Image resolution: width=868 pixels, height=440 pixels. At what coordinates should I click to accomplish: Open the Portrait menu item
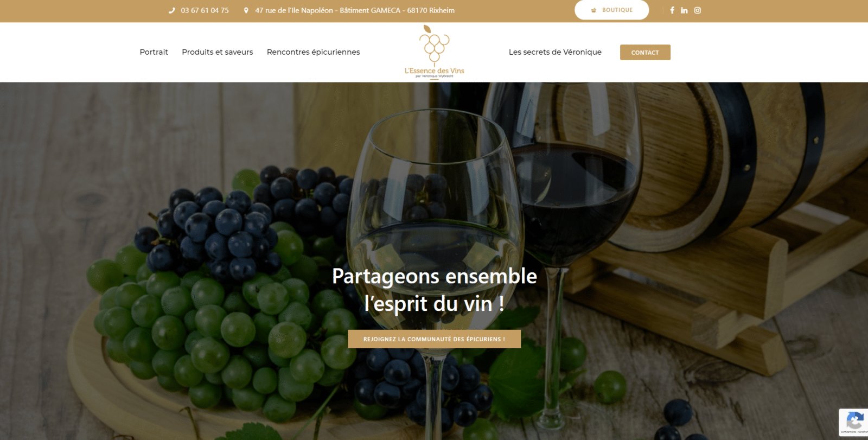click(x=154, y=52)
